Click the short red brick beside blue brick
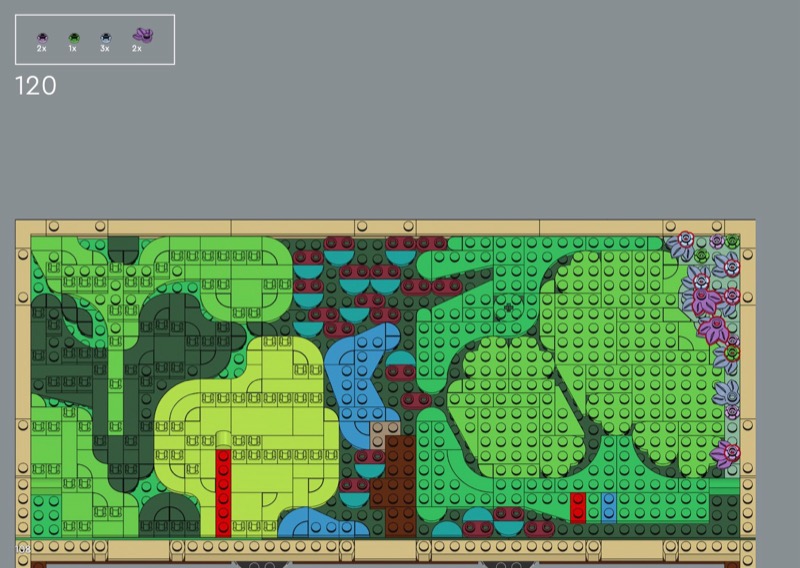This screenshot has height=568, width=800. tap(577, 507)
